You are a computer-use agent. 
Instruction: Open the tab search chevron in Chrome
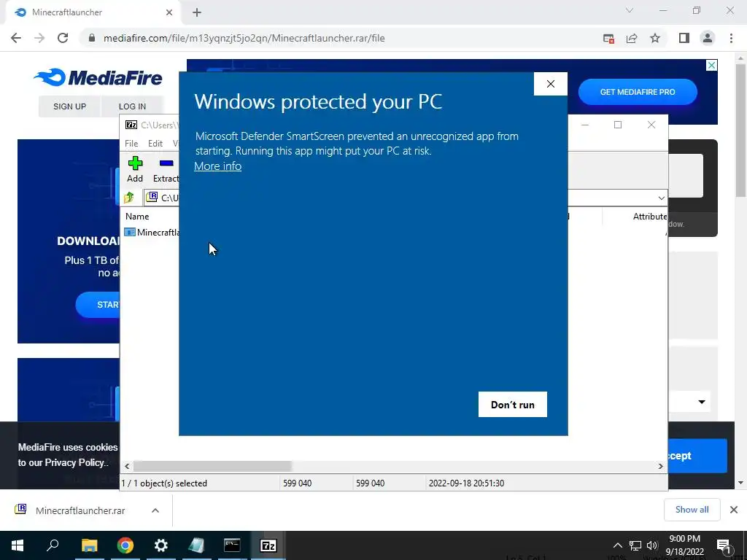point(630,10)
